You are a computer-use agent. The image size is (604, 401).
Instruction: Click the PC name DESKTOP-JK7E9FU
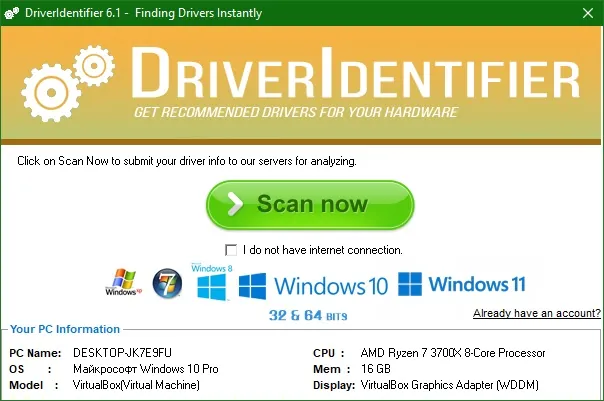click(122, 353)
